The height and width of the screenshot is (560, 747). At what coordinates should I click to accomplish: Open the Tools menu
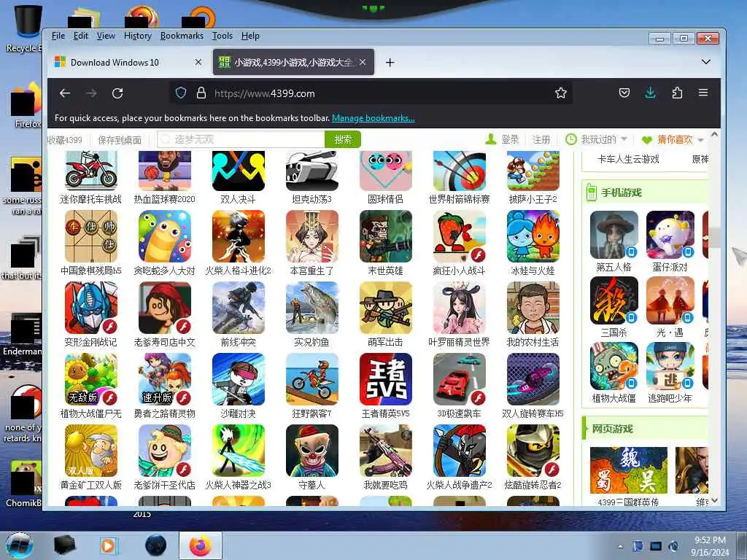coord(222,36)
